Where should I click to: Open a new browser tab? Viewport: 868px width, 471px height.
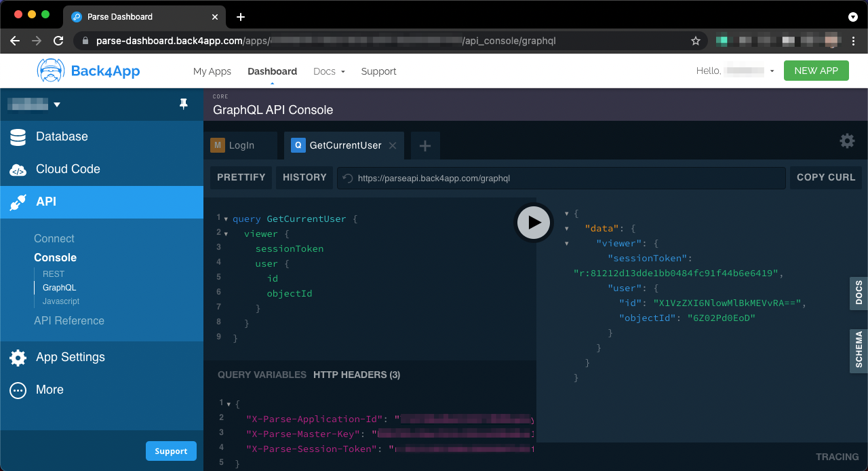[x=241, y=17]
